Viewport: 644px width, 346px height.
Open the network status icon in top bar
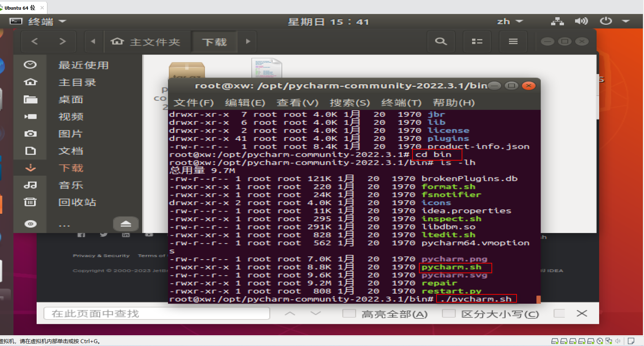coord(557,22)
